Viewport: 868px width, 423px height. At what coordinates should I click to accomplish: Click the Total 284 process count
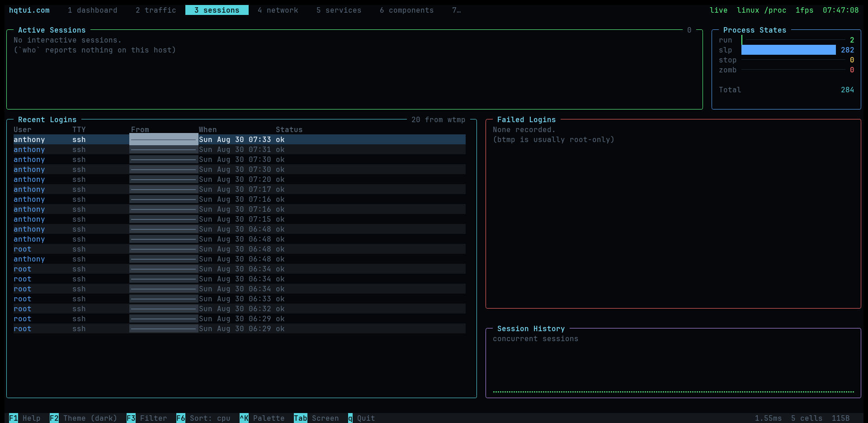coord(787,90)
